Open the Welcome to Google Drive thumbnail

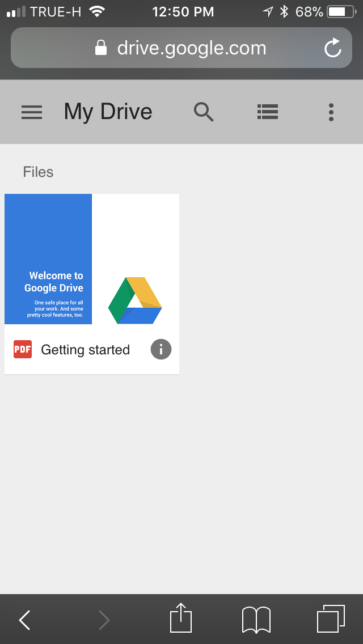tap(92, 259)
